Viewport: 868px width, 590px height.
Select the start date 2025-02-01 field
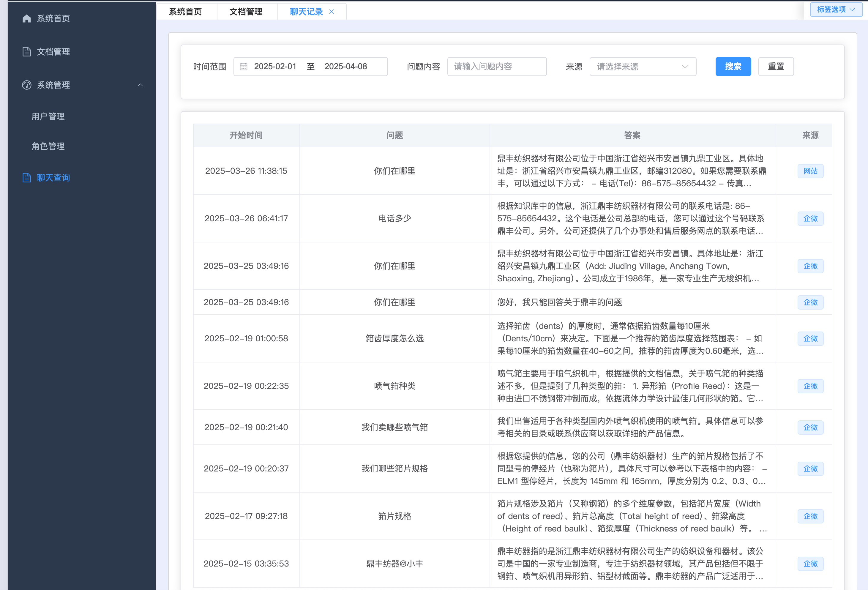(x=275, y=66)
